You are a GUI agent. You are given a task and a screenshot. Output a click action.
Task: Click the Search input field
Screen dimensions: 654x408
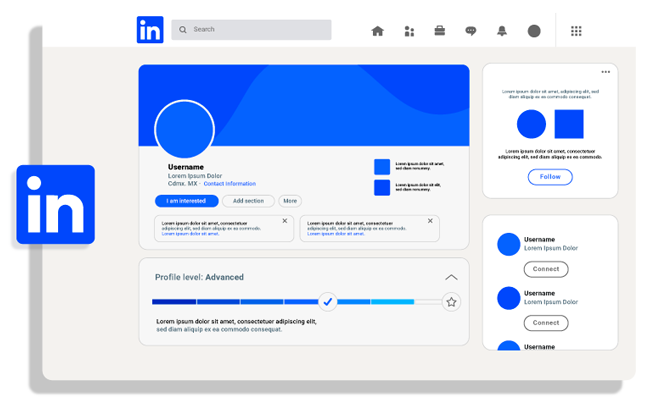(x=251, y=30)
